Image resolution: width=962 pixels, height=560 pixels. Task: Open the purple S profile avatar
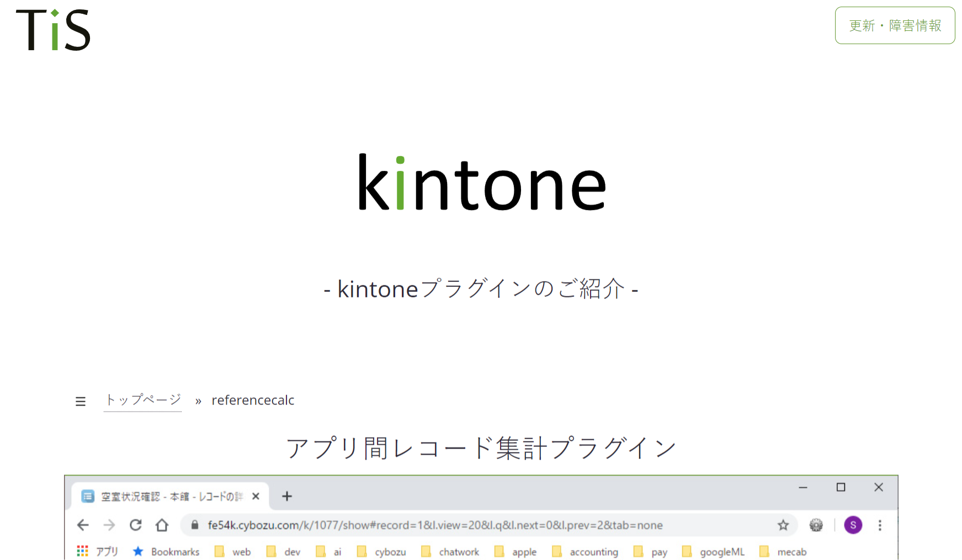(853, 525)
